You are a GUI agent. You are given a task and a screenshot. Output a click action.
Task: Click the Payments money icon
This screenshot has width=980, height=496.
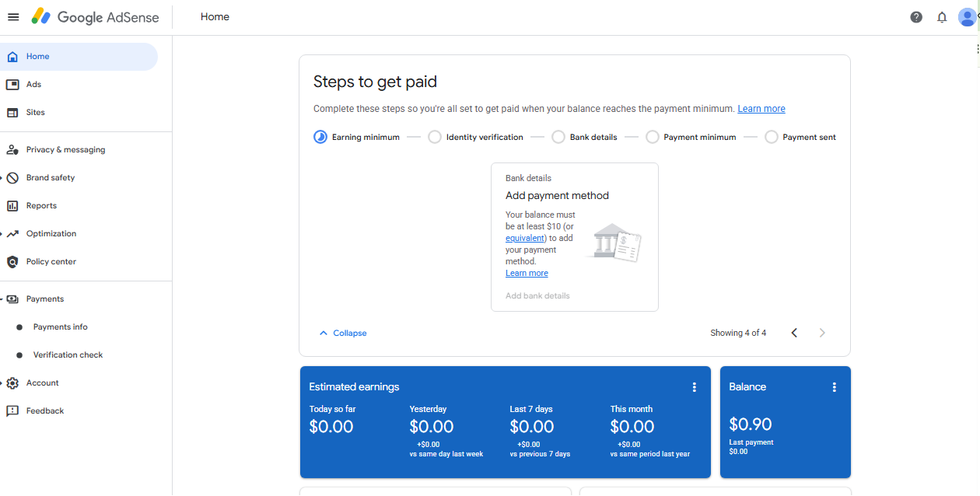pyautogui.click(x=12, y=299)
